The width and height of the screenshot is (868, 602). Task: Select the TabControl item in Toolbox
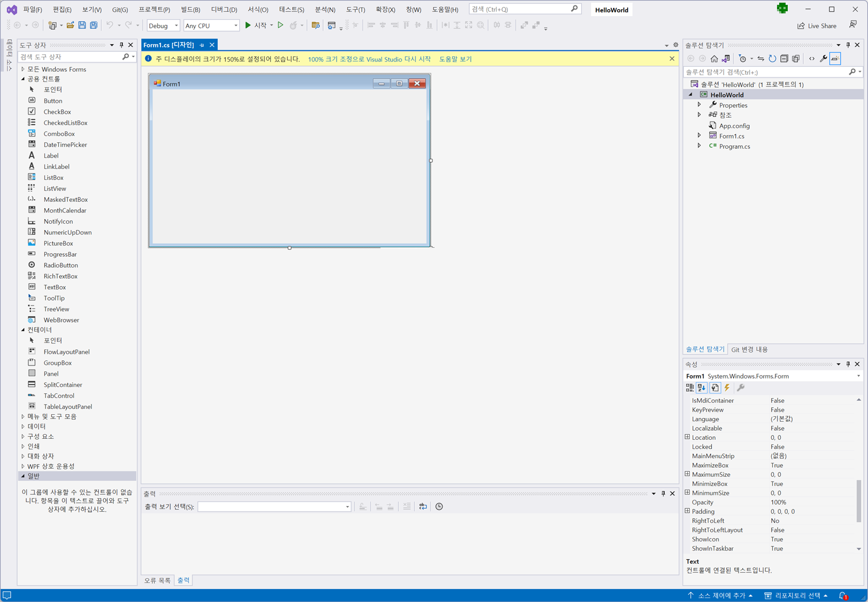click(x=59, y=395)
